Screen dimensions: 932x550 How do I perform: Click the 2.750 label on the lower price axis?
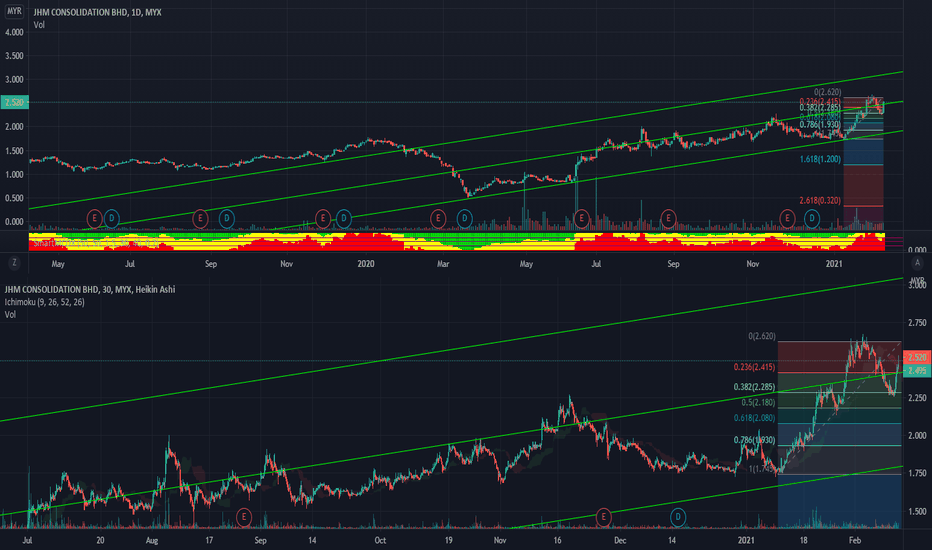[917, 323]
